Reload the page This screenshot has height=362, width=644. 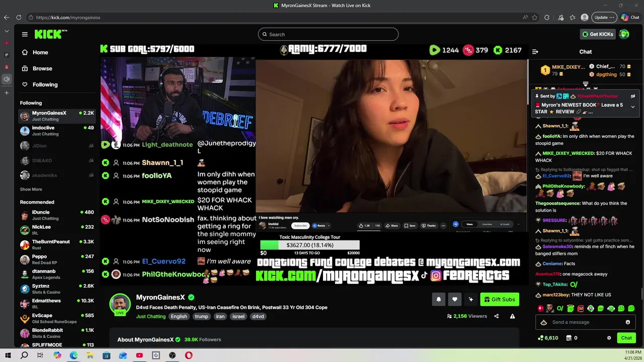pos(19,17)
